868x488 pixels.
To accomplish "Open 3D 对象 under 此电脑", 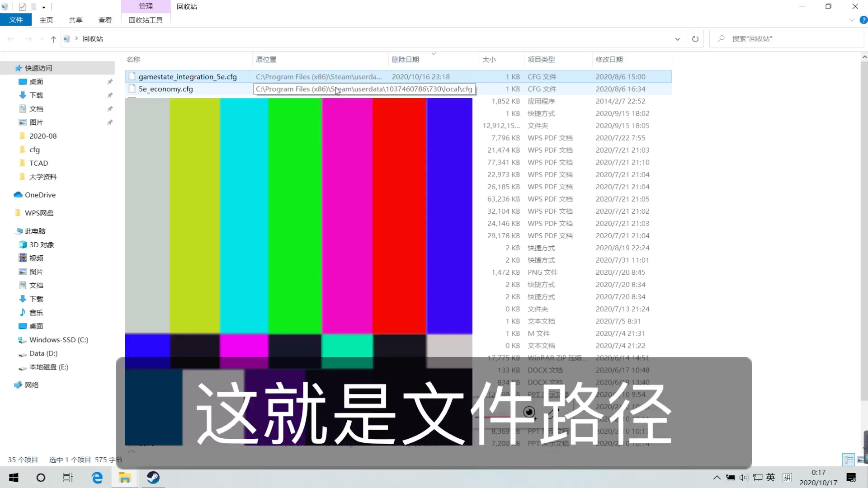I will click(42, 244).
